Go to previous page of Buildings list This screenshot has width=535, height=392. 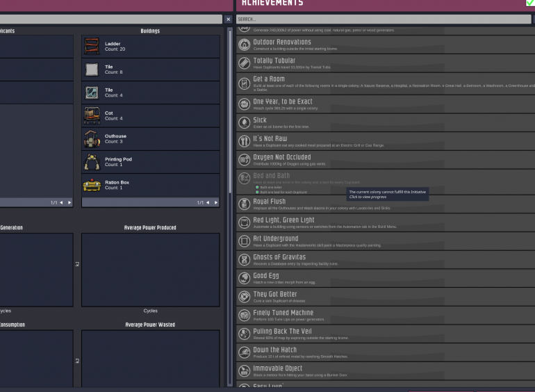(x=208, y=203)
